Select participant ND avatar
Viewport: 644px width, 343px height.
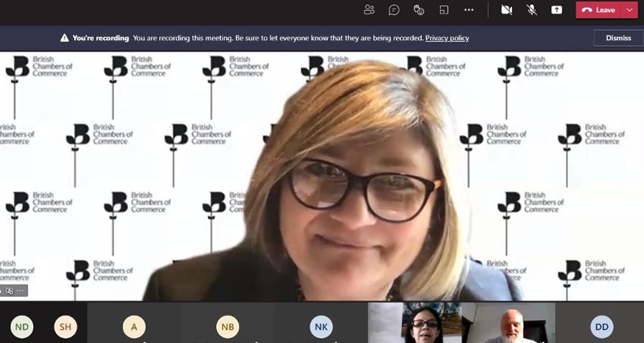click(x=21, y=327)
